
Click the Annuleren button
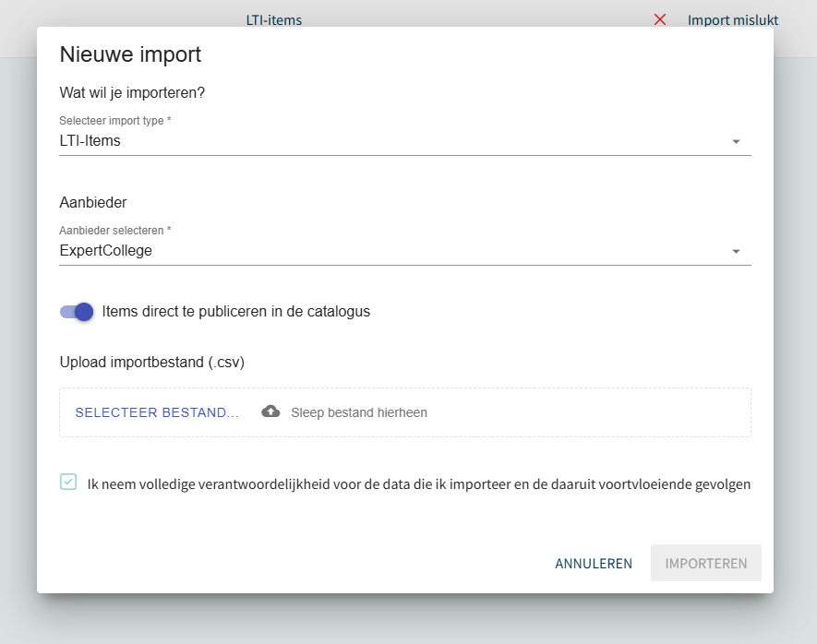(593, 563)
